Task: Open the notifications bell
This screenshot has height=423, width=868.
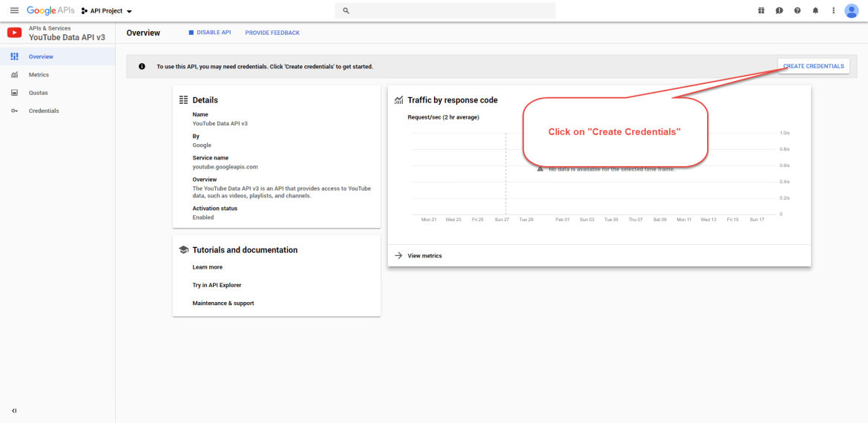Action: click(815, 10)
